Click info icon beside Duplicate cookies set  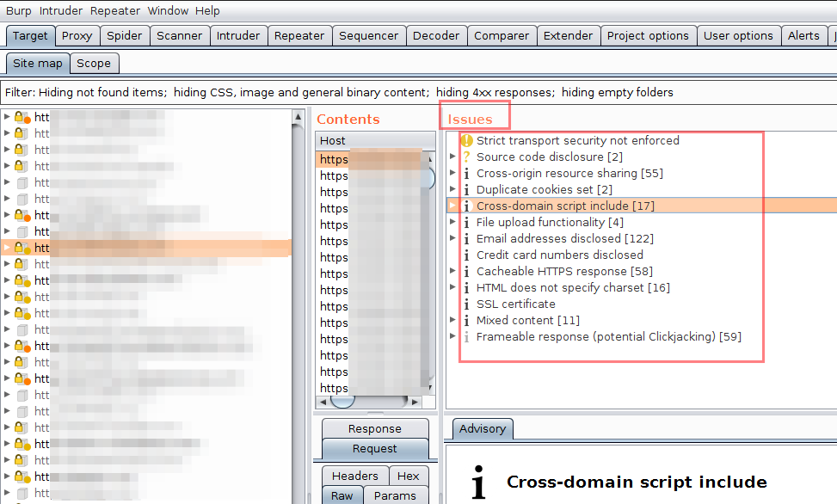466,189
